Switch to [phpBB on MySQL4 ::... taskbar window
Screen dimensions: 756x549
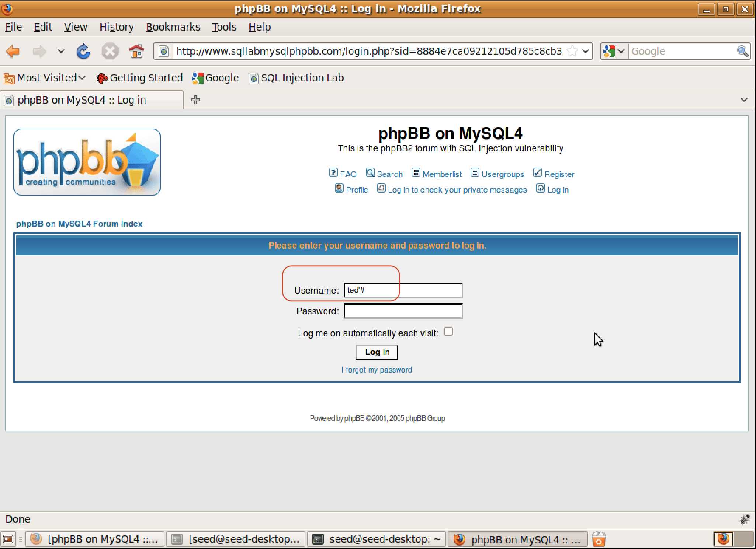(x=95, y=539)
